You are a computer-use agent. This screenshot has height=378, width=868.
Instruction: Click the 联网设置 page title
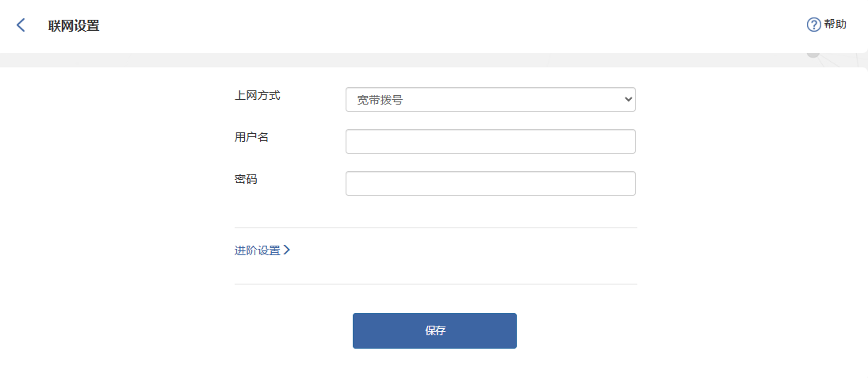pos(74,25)
